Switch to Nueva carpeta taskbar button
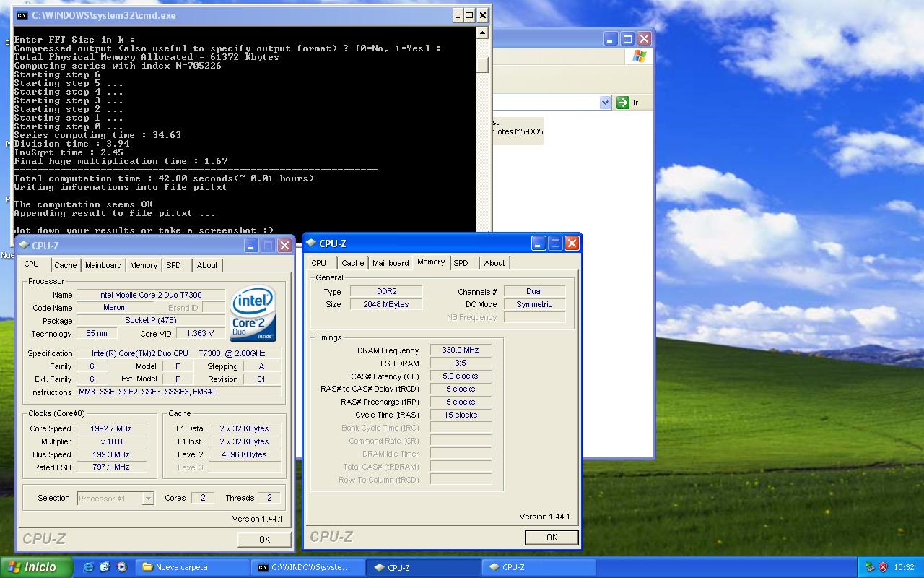The height and width of the screenshot is (578, 924). point(192,567)
